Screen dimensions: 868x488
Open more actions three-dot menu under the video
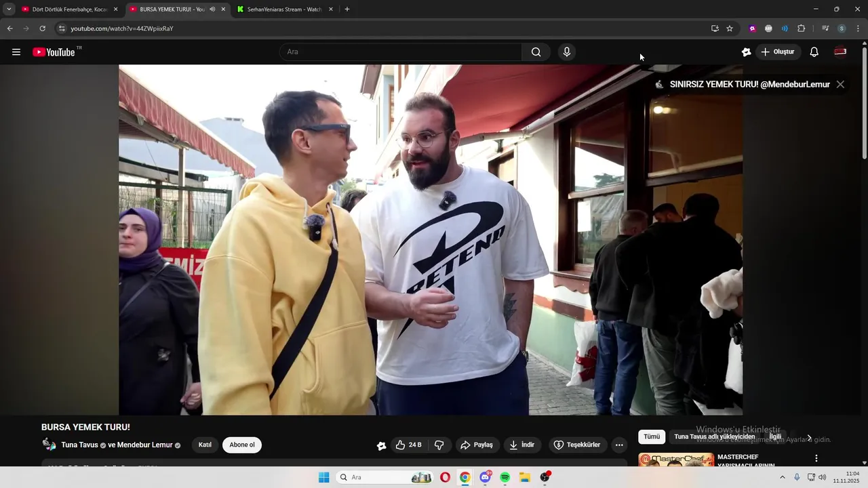[x=619, y=445]
